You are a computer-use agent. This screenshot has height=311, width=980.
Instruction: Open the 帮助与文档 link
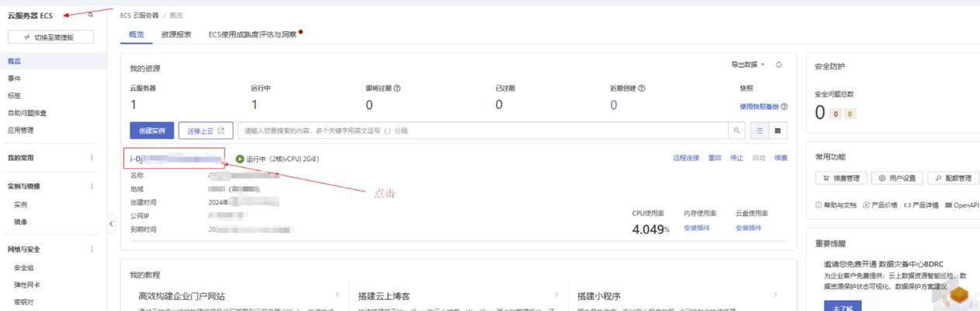pyautogui.click(x=835, y=205)
